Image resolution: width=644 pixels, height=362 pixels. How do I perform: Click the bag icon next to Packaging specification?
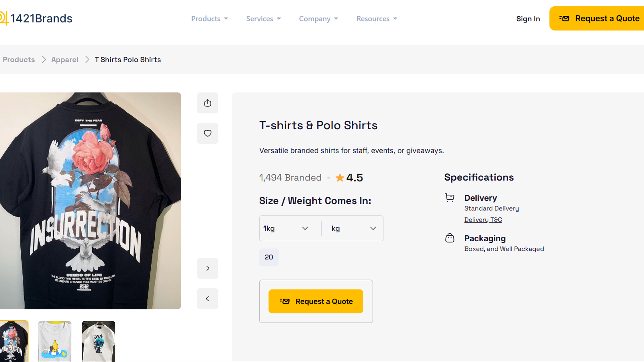click(450, 238)
